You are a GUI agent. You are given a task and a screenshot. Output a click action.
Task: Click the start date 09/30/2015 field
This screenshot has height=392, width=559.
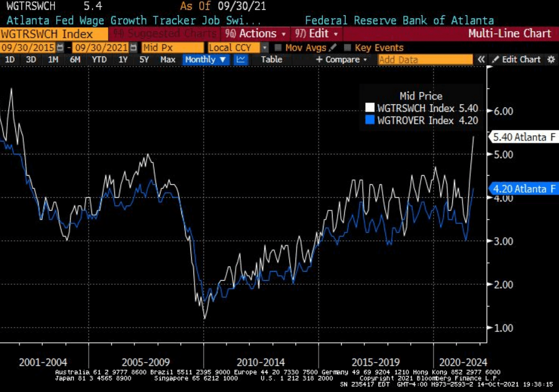tap(28, 47)
